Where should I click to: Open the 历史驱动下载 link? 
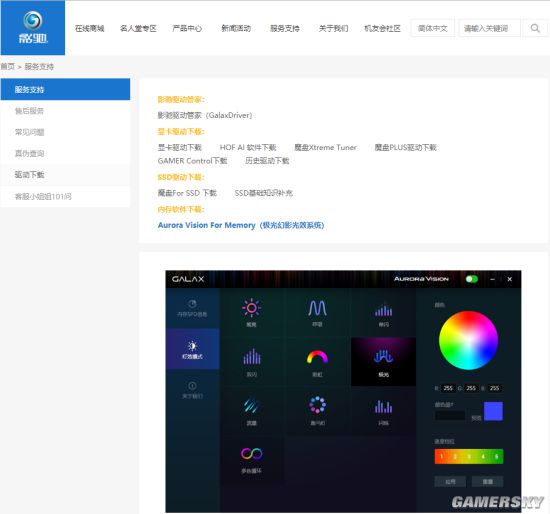(267, 161)
